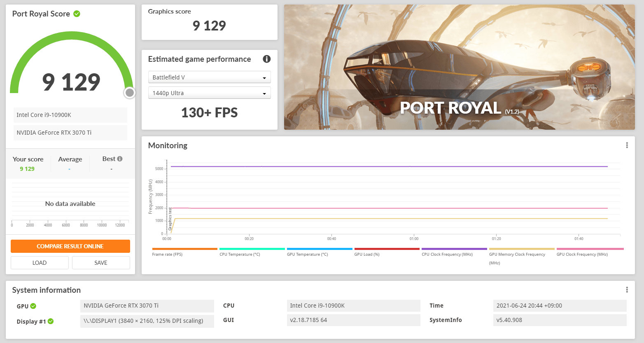
Task: Click the Average score column label
Action: click(70, 159)
